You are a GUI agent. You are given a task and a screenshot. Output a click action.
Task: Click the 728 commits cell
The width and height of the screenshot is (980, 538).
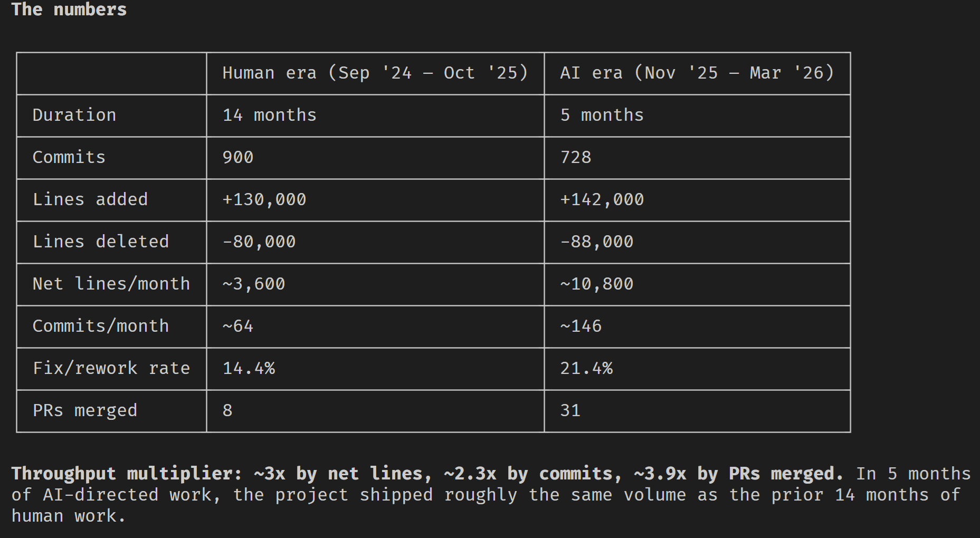[576, 157]
